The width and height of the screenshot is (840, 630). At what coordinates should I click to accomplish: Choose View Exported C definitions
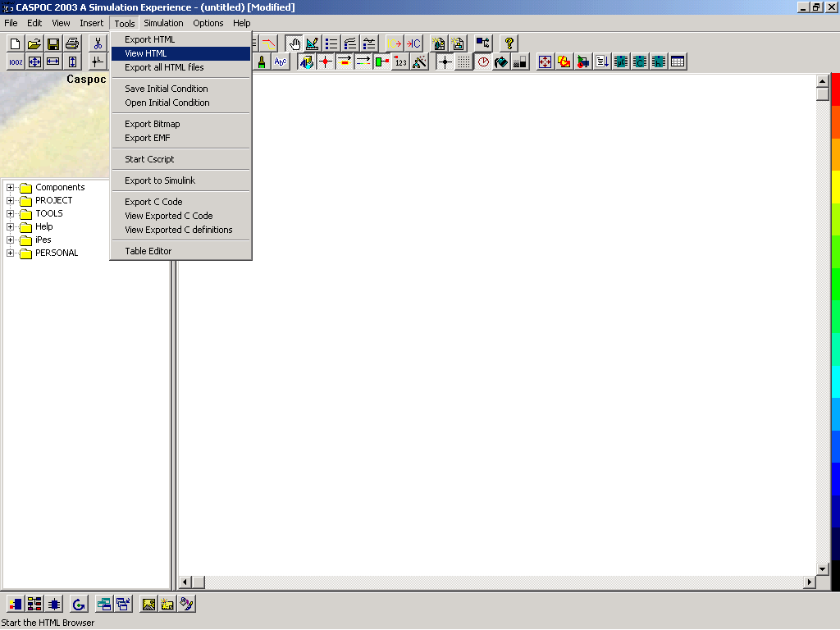click(180, 230)
